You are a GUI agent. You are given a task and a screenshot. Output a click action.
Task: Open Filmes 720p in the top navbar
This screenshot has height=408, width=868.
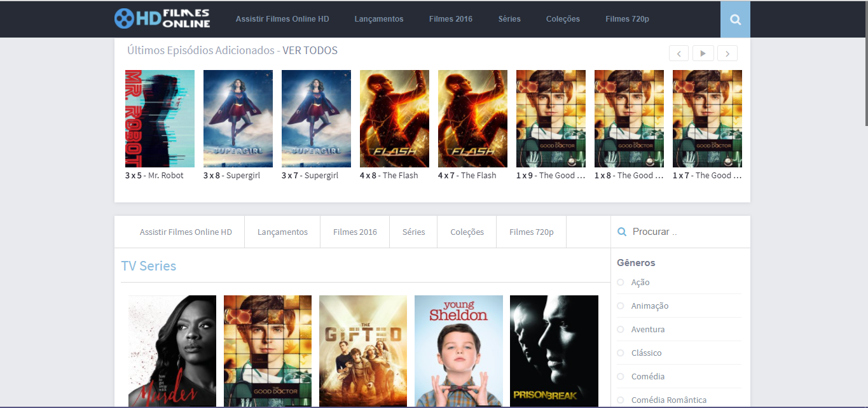[x=627, y=19]
